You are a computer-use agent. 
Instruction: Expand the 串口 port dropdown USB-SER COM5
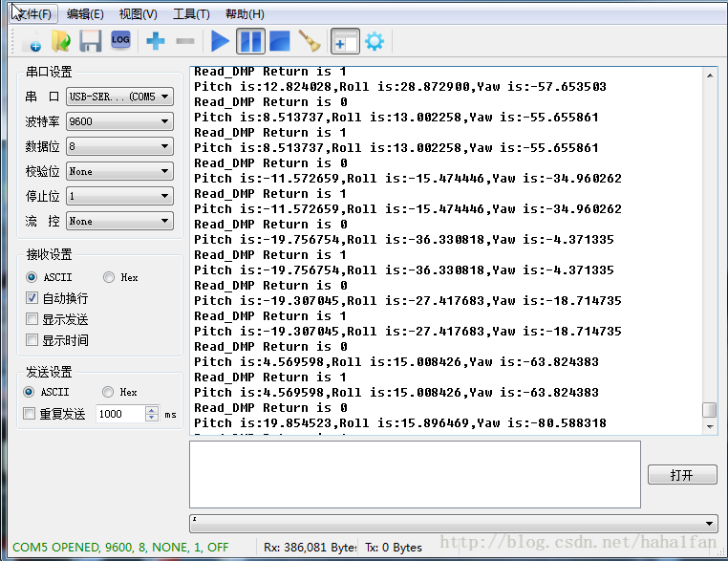click(x=119, y=97)
